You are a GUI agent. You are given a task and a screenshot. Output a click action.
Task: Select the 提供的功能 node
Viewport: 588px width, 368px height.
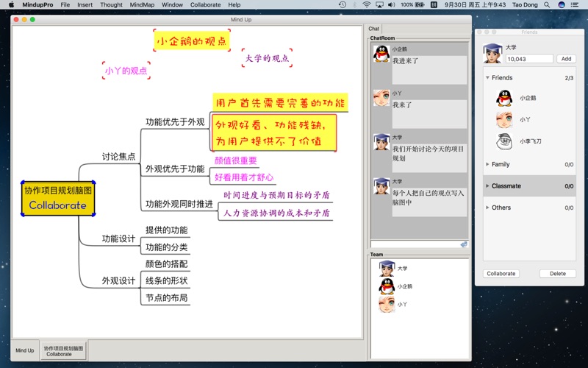pyautogui.click(x=167, y=230)
